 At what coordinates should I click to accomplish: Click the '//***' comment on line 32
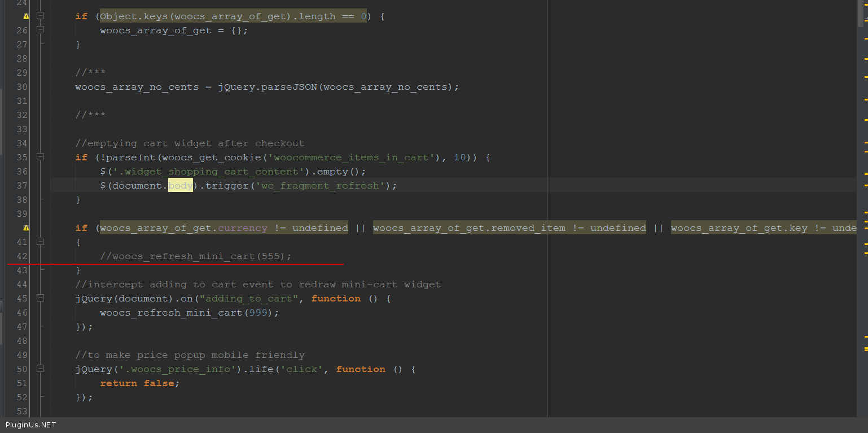click(90, 115)
